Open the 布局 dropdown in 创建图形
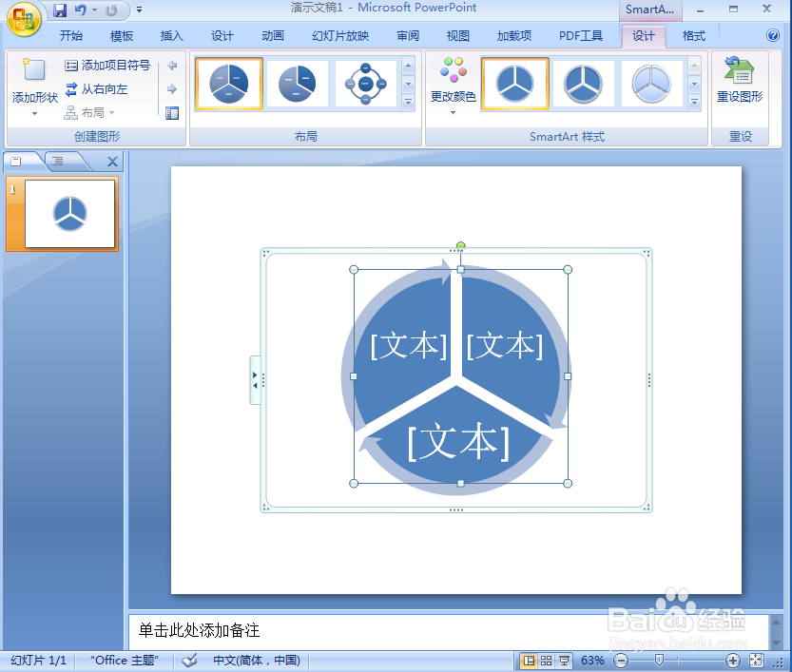Screen dimensions: 792x672 click(89, 112)
